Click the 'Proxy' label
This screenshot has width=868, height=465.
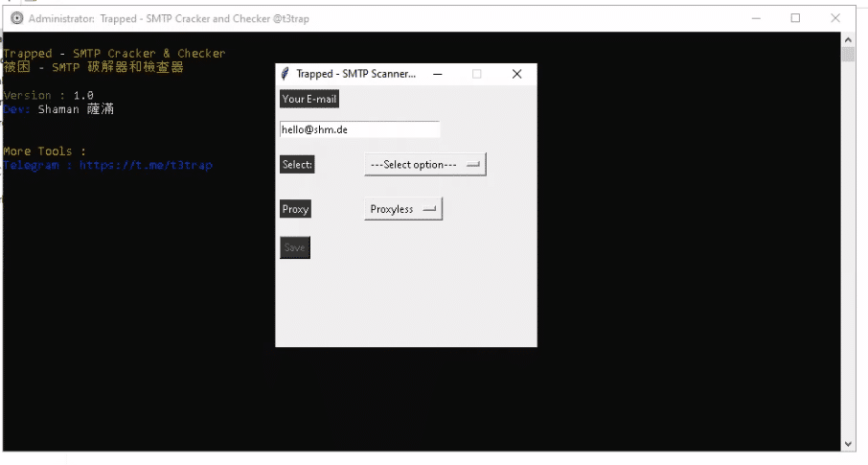coord(296,209)
